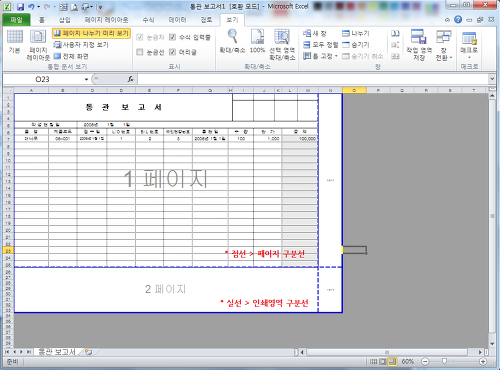Save Workspace (작업 영역 저장)
The image size is (500, 370).
pyautogui.click(x=419, y=45)
